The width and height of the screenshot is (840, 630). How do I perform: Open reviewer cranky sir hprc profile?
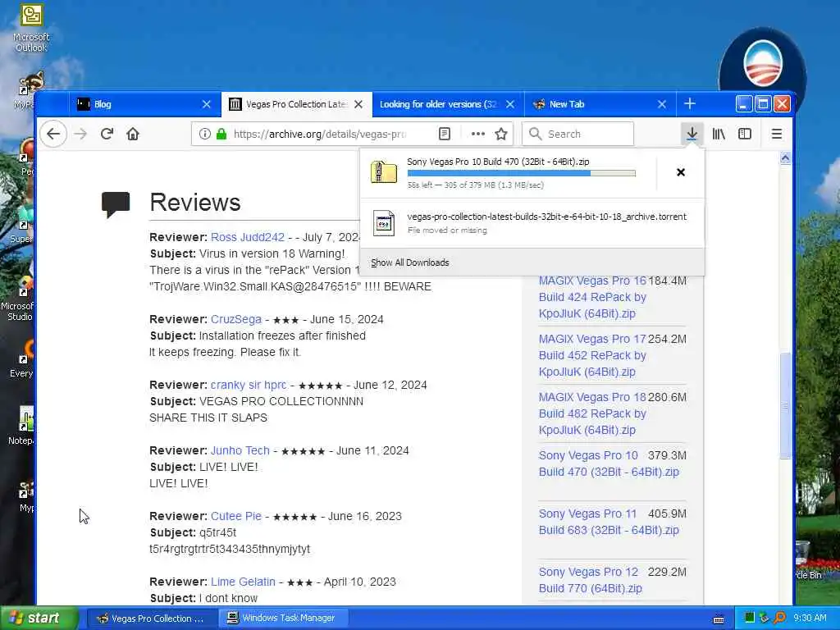(249, 386)
